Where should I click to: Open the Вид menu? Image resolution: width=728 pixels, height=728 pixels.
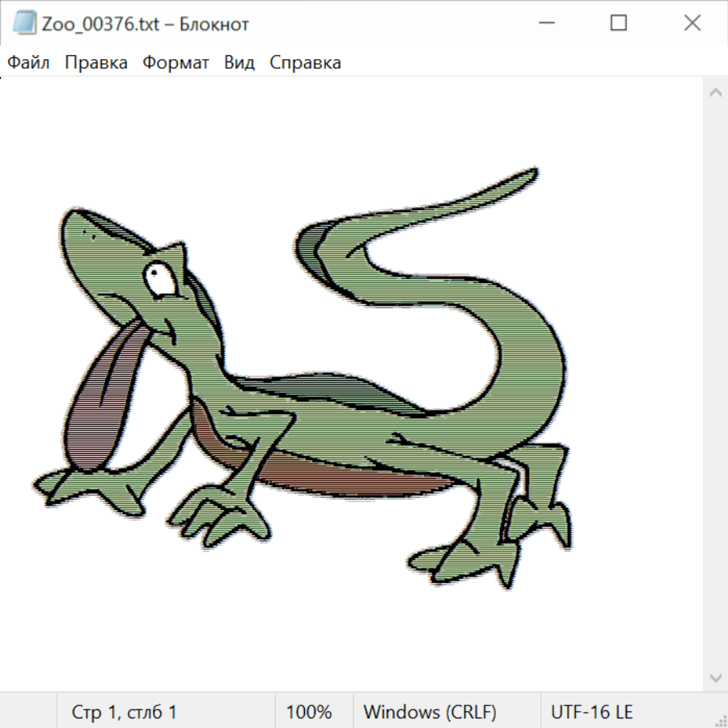[239, 62]
